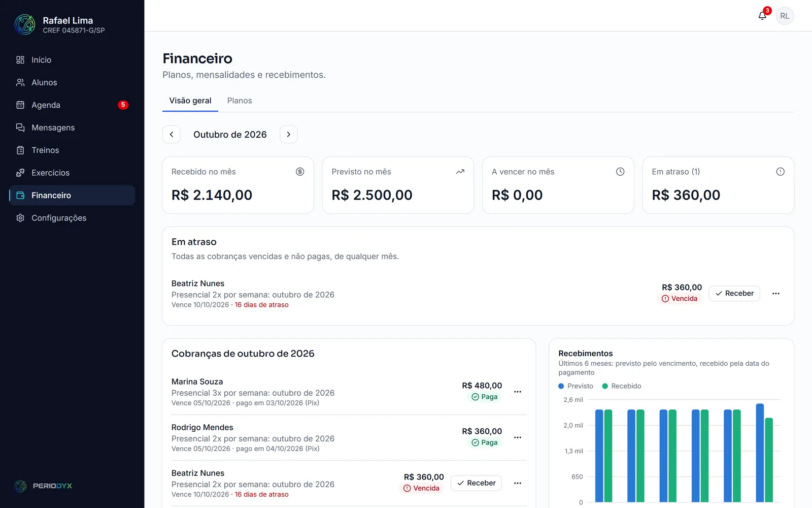Click the Vencida badge in Em atraso section
812x508 pixels.
pyautogui.click(x=680, y=299)
